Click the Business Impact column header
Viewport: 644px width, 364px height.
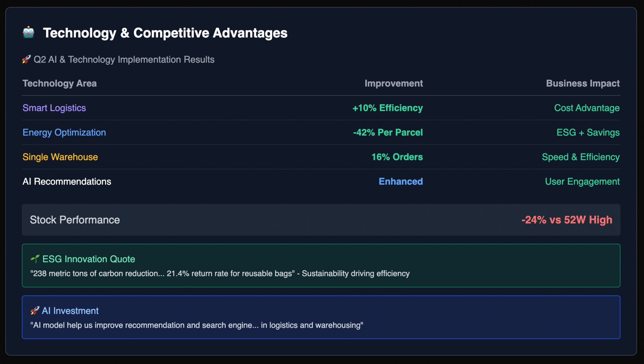pyautogui.click(x=583, y=83)
